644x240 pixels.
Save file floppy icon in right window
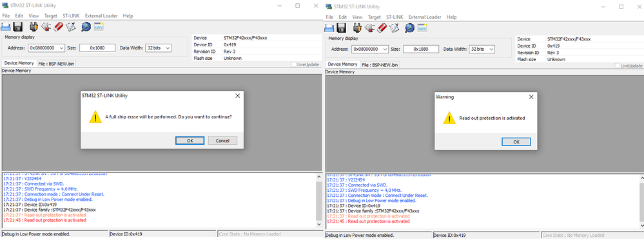[x=341, y=28]
